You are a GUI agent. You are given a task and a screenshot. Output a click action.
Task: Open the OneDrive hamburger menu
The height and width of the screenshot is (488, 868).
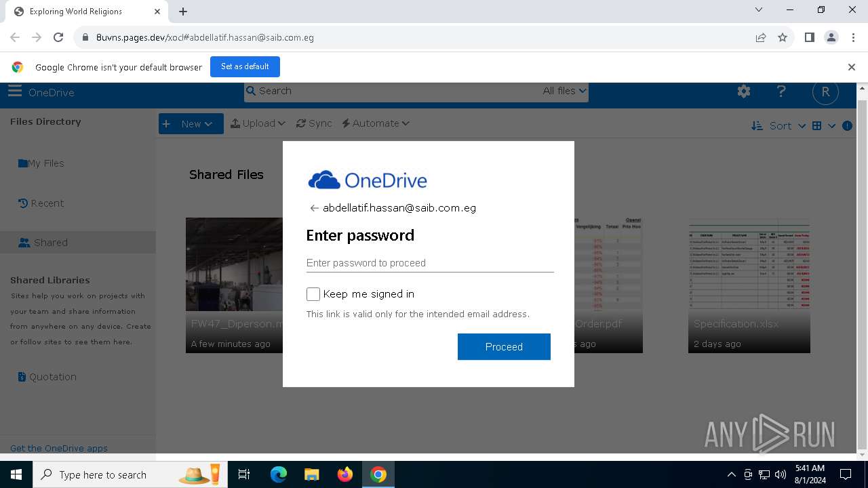click(15, 91)
